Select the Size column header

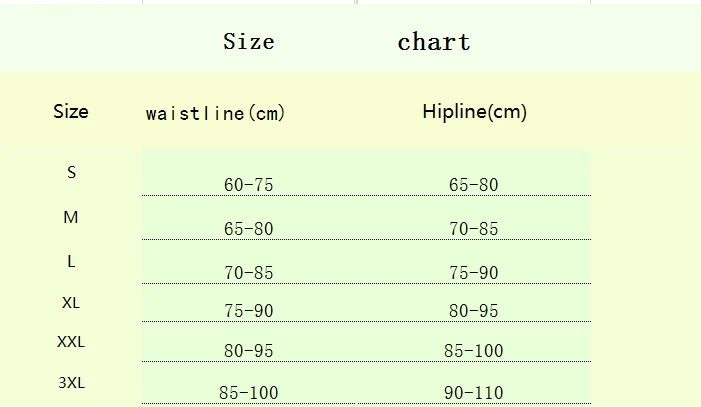[x=71, y=111]
